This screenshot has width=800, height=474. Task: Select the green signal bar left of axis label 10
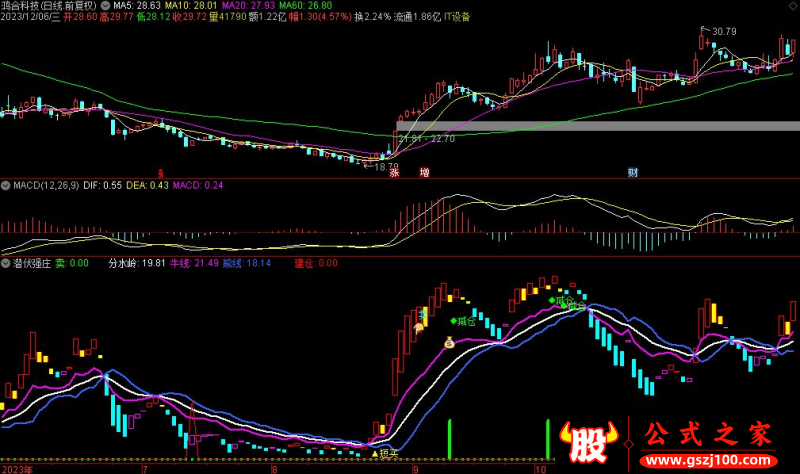548,439
